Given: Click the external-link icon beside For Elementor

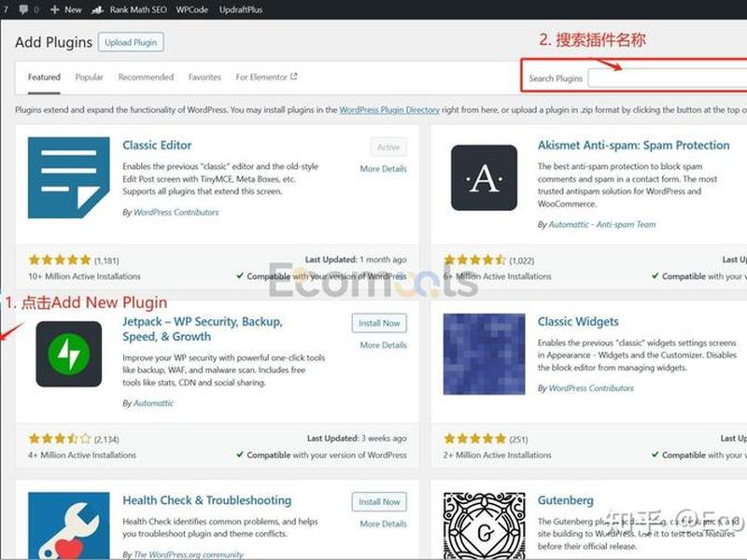Looking at the screenshot, I should [294, 77].
